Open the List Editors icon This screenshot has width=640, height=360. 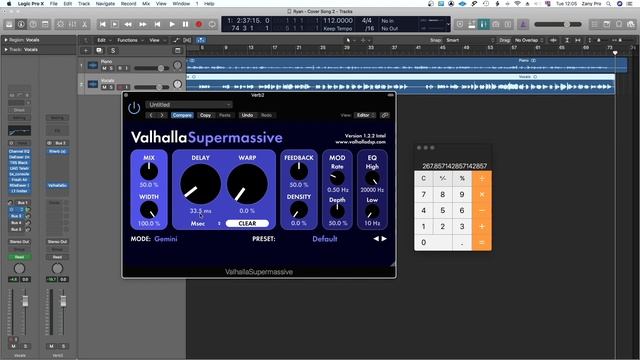tap(595, 24)
